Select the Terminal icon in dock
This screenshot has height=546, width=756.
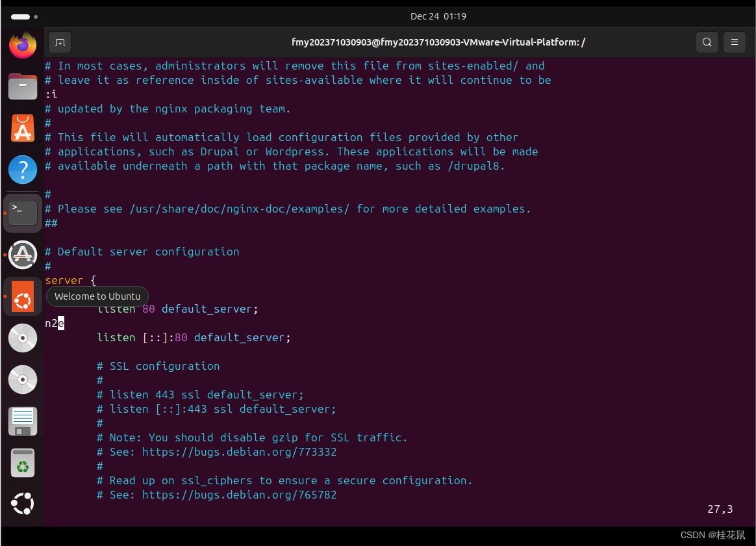[x=23, y=213]
